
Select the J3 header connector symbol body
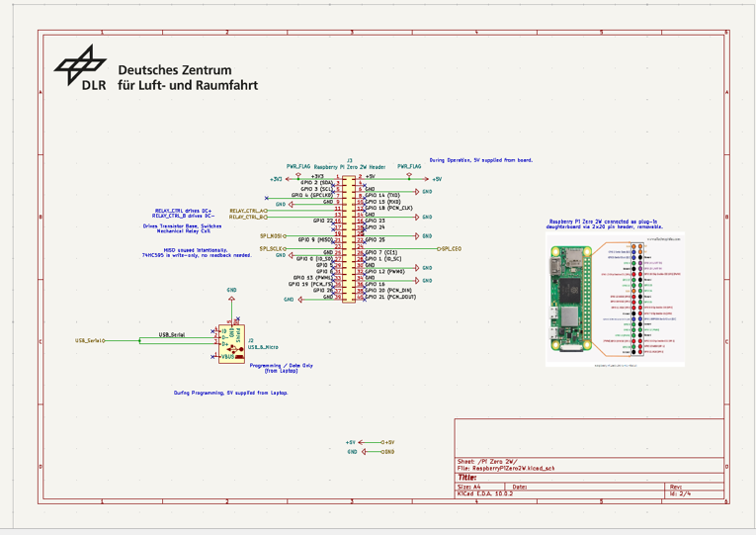tap(349, 239)
